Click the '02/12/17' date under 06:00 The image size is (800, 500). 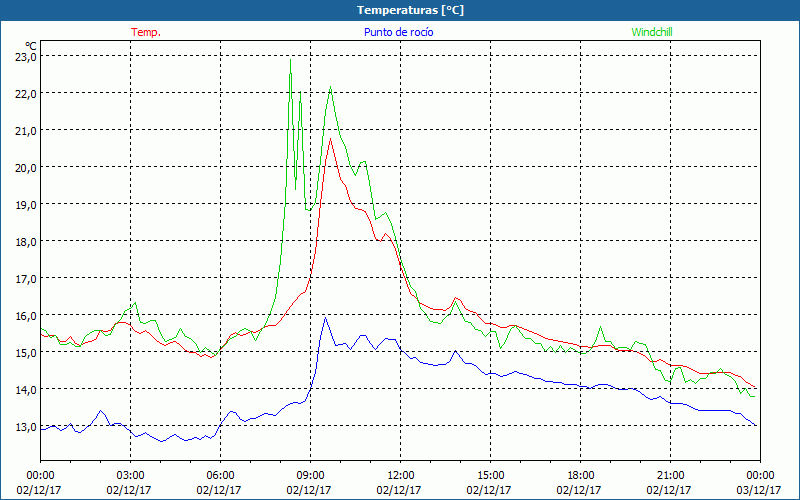point(219,490)
